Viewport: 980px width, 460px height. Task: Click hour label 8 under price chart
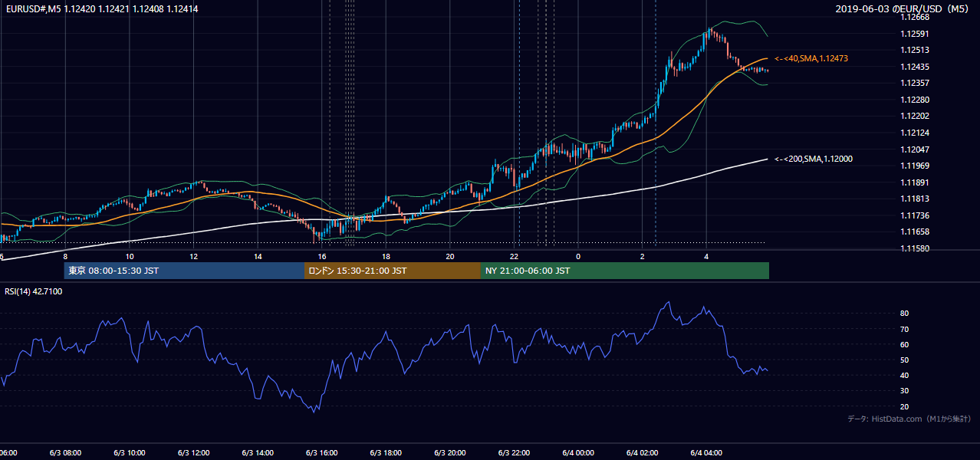point(65,256)
